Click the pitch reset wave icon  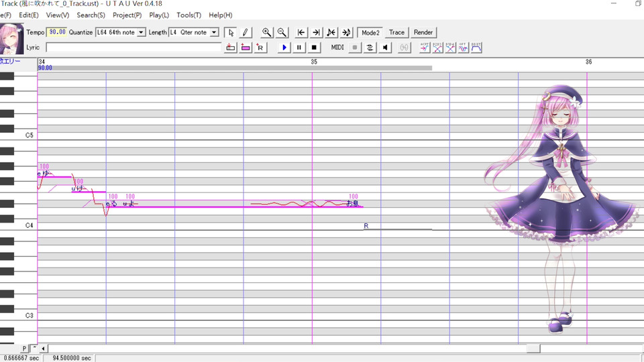(464, 48)
